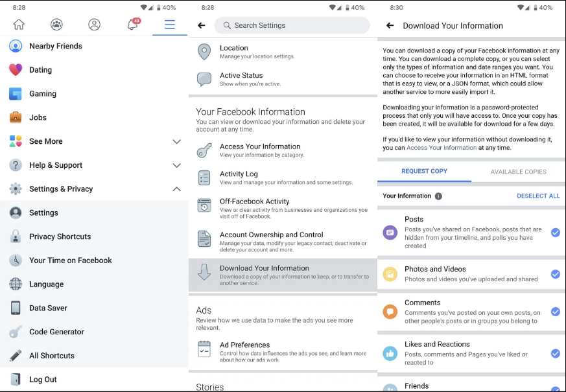Open the Jobs briefcase icon

coord(16,117)
